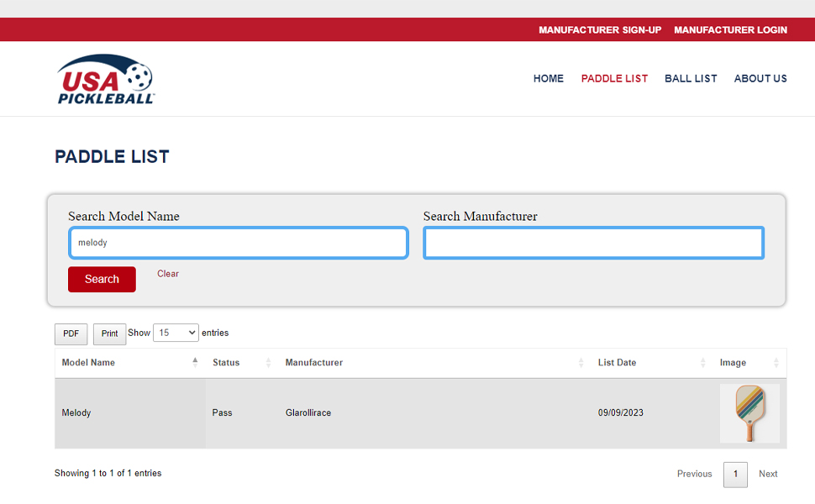
Task: Click the Image column header text
Action: 733,363
